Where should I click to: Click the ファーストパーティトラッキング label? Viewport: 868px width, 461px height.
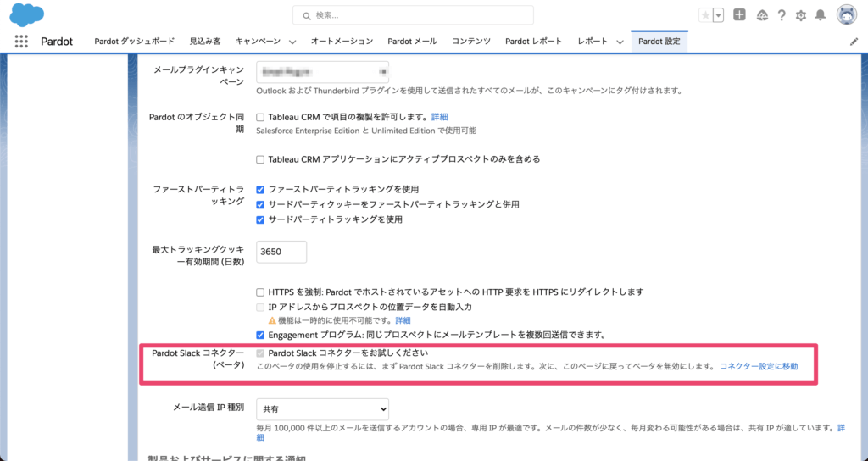tap(198, 196)
